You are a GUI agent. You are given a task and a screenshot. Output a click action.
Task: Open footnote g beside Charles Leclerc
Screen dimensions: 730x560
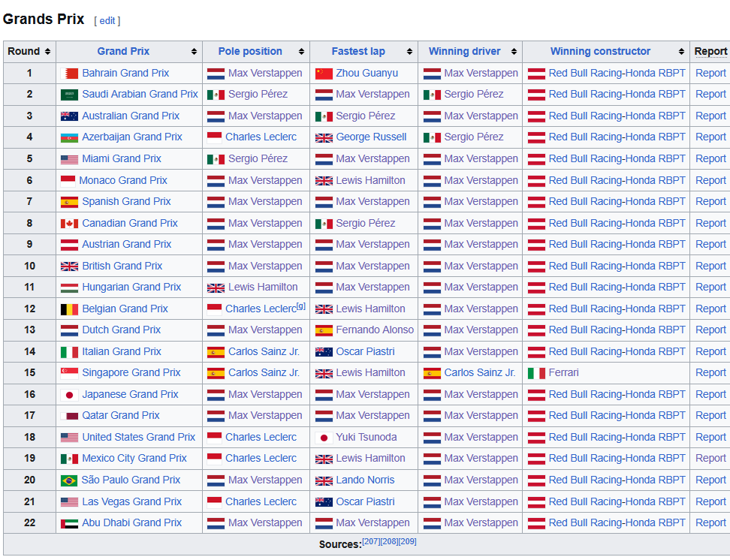point(301,306)
